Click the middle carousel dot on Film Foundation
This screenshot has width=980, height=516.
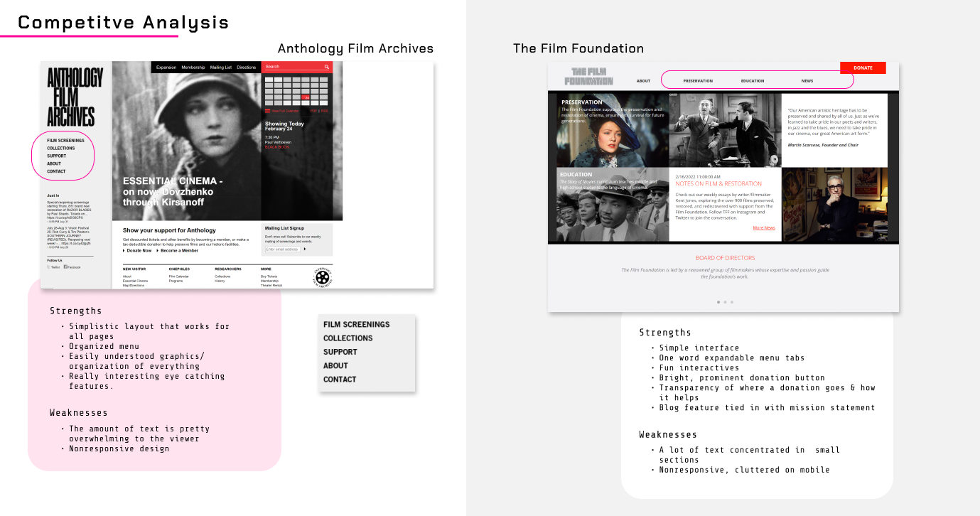725,302
